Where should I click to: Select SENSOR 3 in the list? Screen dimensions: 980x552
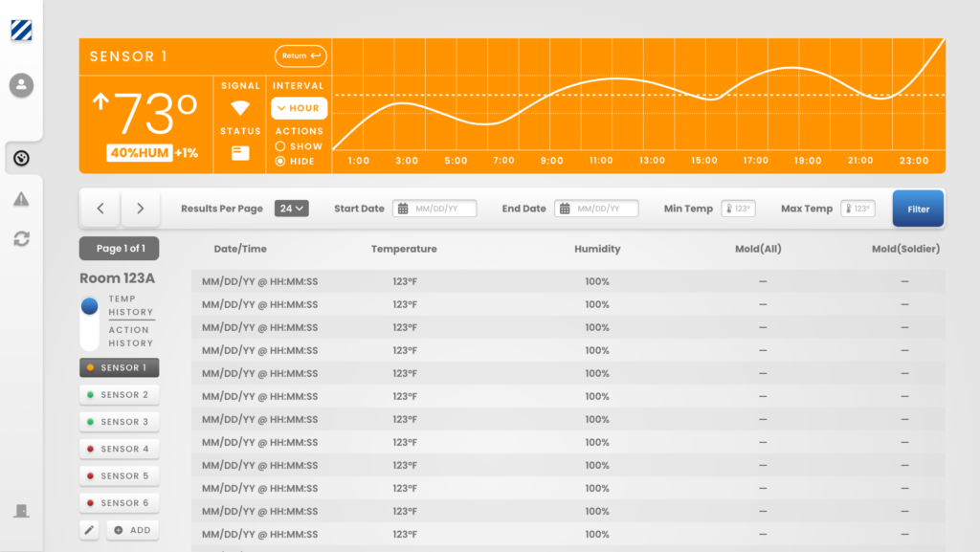119,422
